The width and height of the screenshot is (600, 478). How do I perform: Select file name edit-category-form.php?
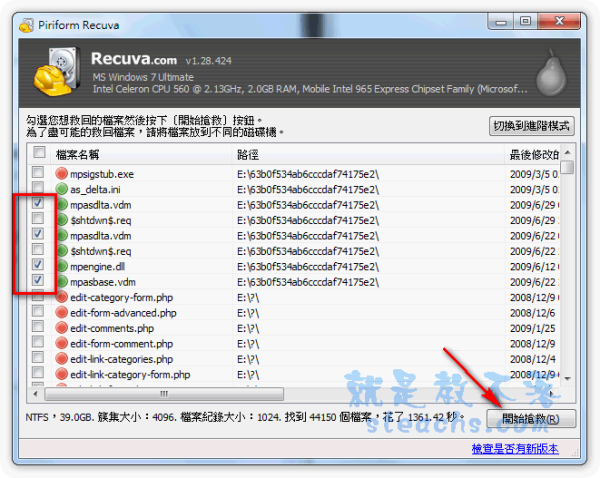pos(122,298)
